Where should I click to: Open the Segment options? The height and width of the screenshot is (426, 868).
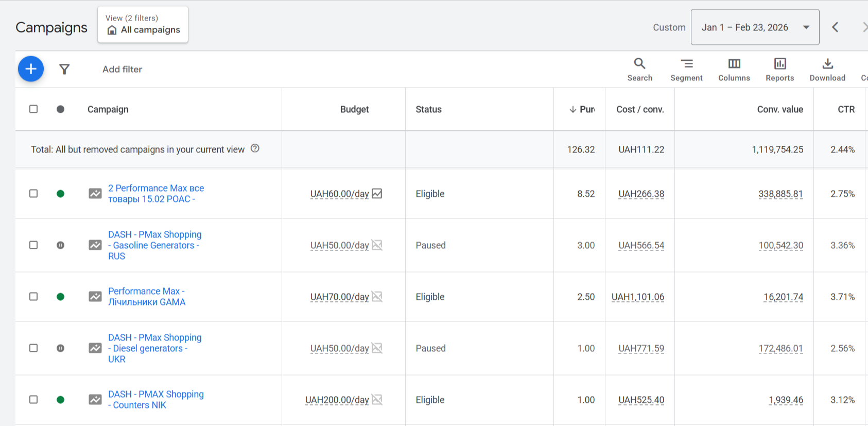pos(686,70)
